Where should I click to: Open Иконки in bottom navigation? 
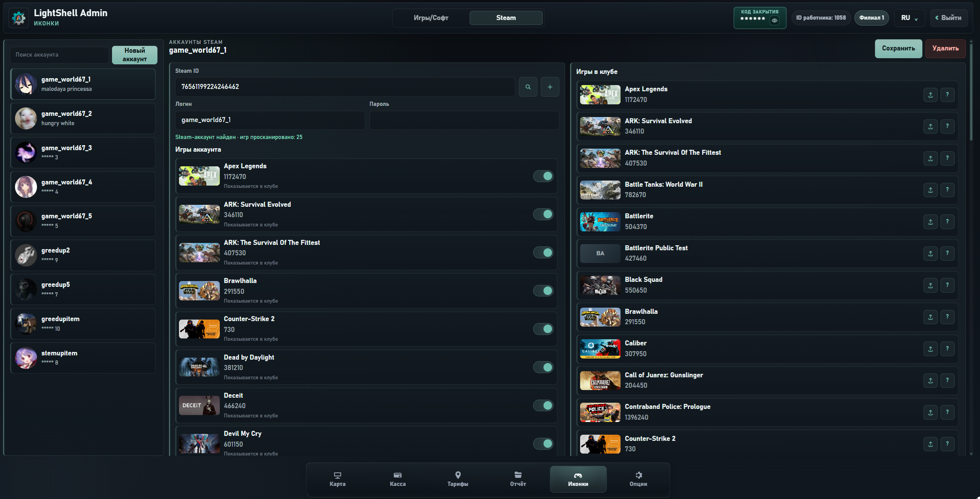coord(578,479)
